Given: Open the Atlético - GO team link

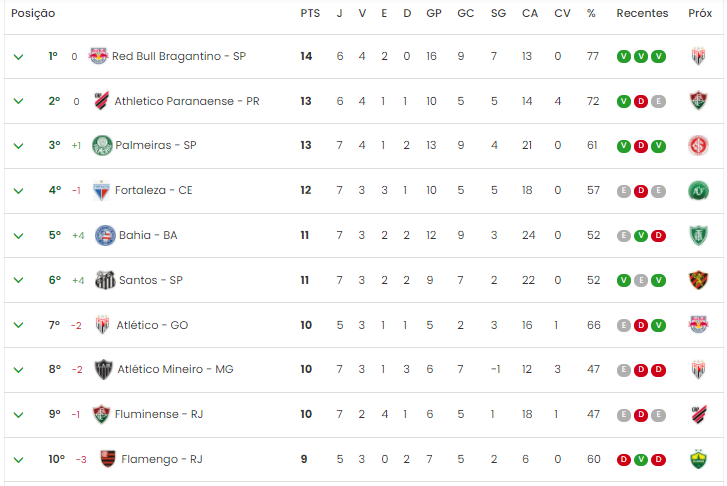Looking at the screenshot, I should coord(152,325).
